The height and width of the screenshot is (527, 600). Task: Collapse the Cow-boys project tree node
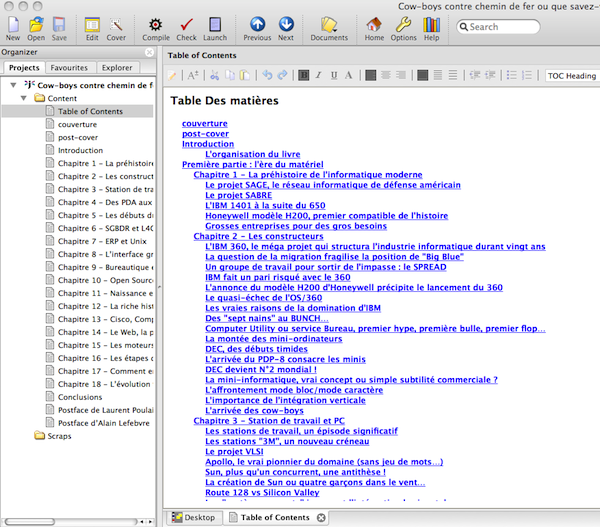[x=13, y=85]
